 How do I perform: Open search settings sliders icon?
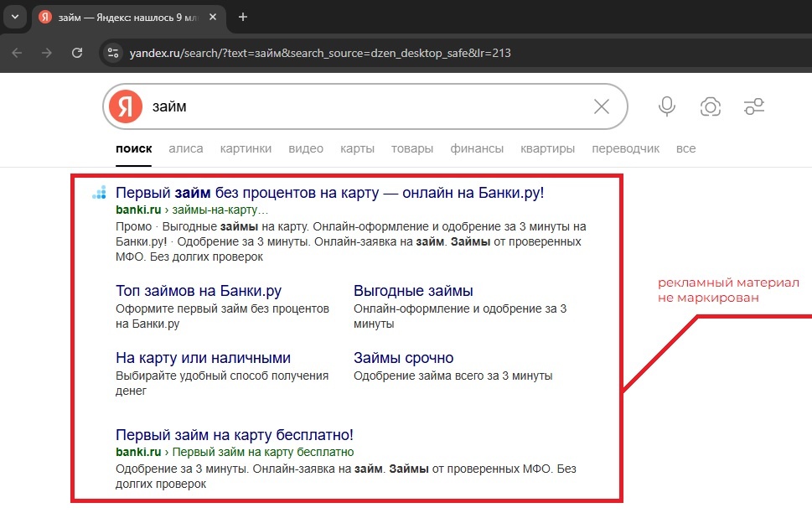tap(754, 106)
